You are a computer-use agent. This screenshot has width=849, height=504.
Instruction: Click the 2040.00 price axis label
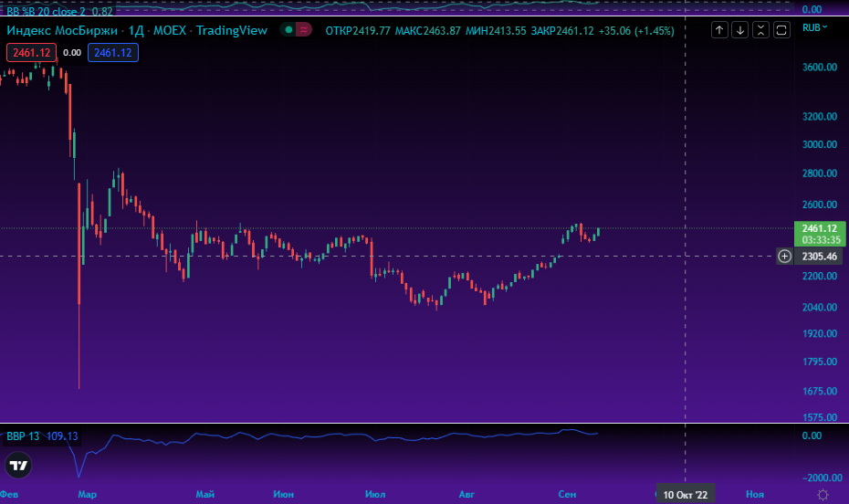point(819,308)
